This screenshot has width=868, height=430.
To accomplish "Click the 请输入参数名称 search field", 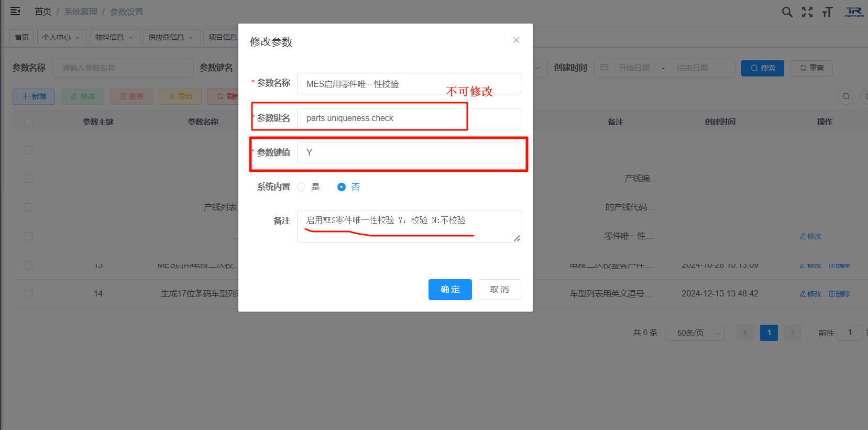I will tap(123, 68).
